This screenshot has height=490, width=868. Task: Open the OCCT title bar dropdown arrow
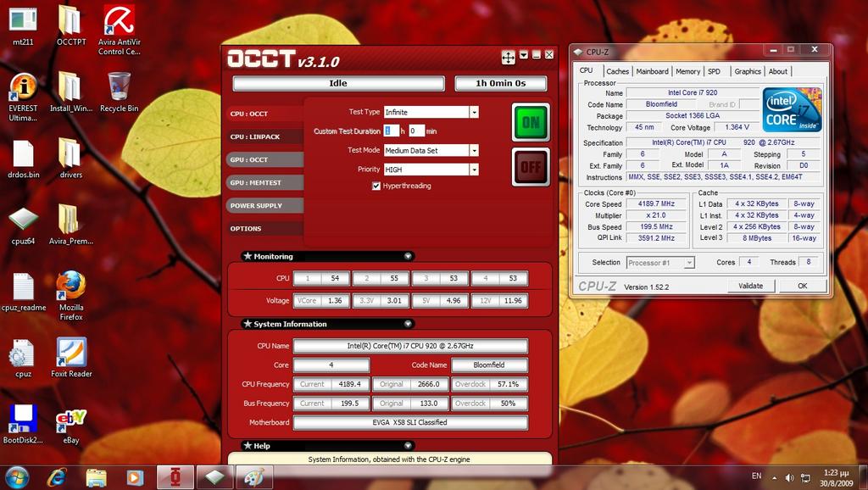point(524,55)
